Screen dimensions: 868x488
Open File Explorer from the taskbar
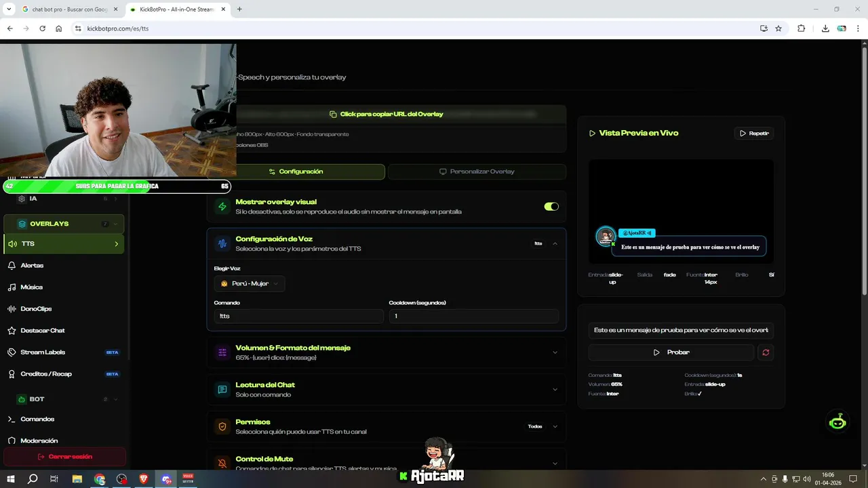tap(77, 479)
